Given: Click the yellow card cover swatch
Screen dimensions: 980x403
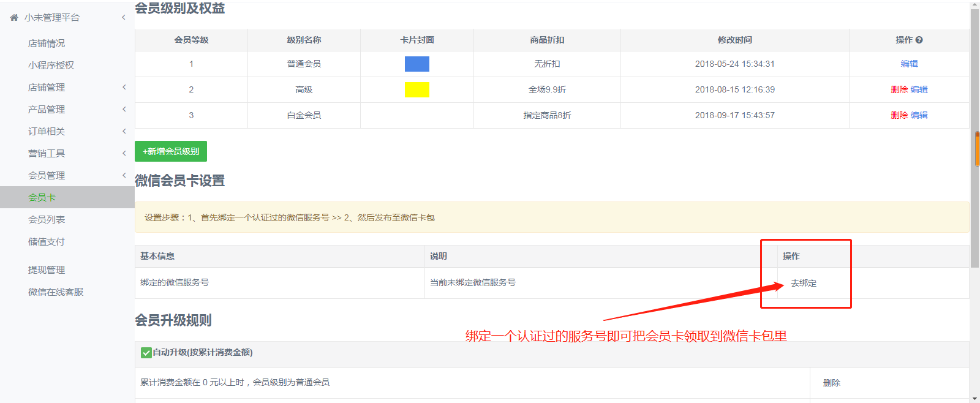Looking at the screenshot, I should [x=417, y=89].
